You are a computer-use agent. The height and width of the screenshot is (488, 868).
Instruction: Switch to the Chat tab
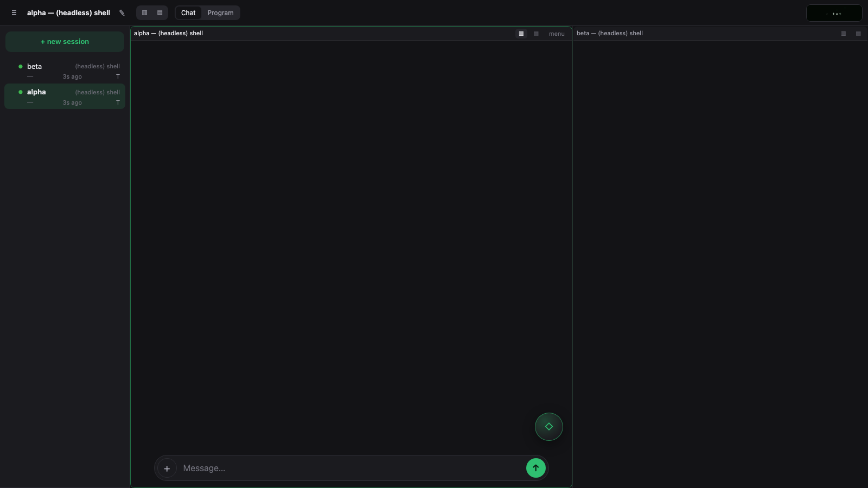(188, 12)
